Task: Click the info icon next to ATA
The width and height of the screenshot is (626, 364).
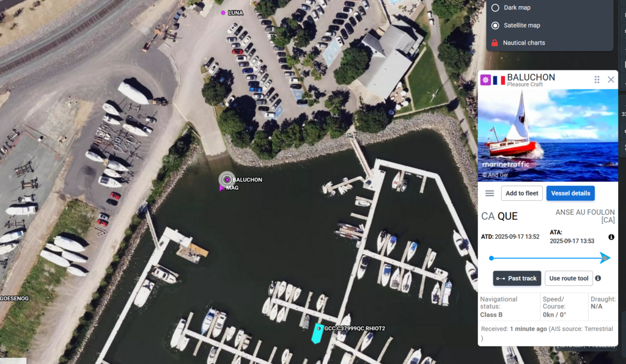Action: click(611, 237)
